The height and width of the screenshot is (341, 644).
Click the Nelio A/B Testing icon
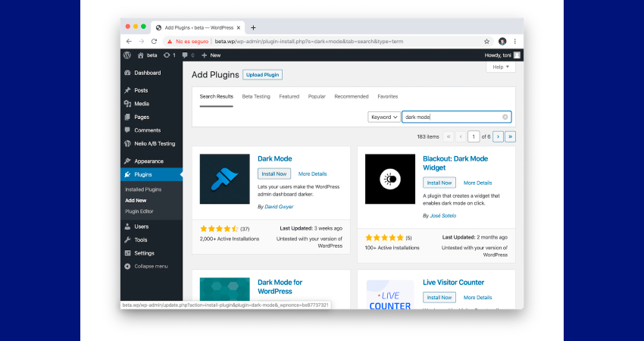128,144
